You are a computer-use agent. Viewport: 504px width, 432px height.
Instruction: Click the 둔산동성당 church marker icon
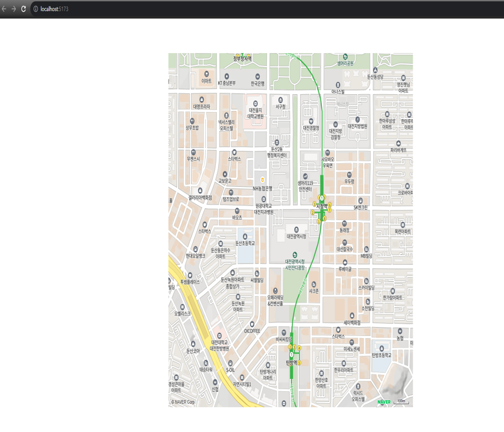375,70
